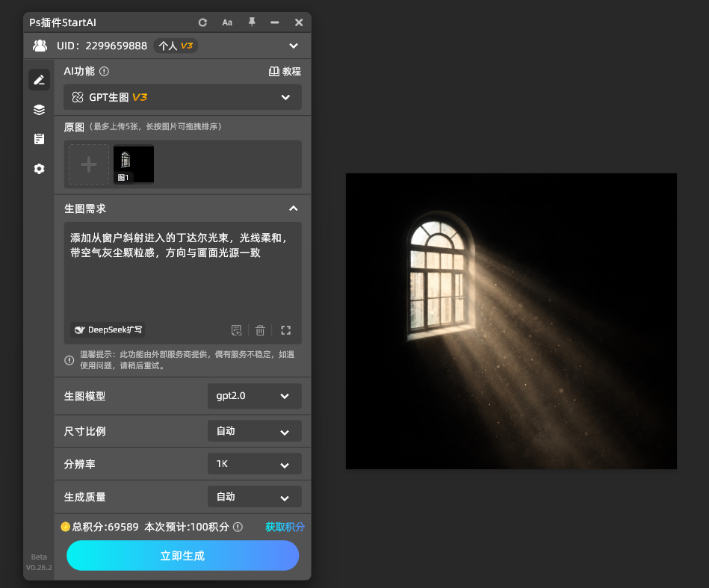
Task: Click the window light beam canvas image
Action: [512, 321]
